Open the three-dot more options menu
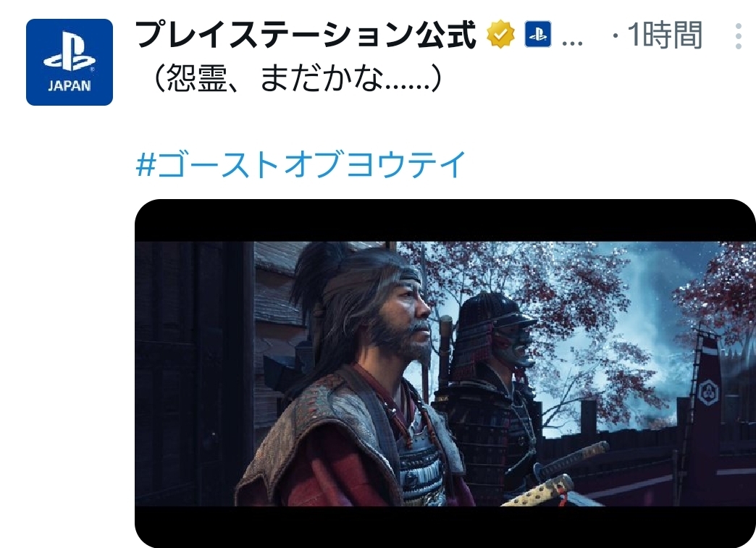Screen dimensions: 756x548 coord(738,35)
